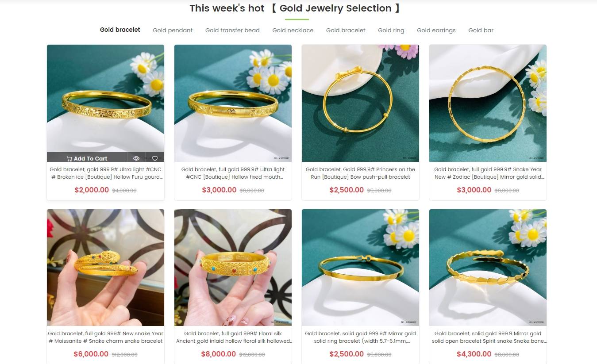View the snake charm bracelet photo
Screen dimensions: 597x364
[x=105, y=268]
